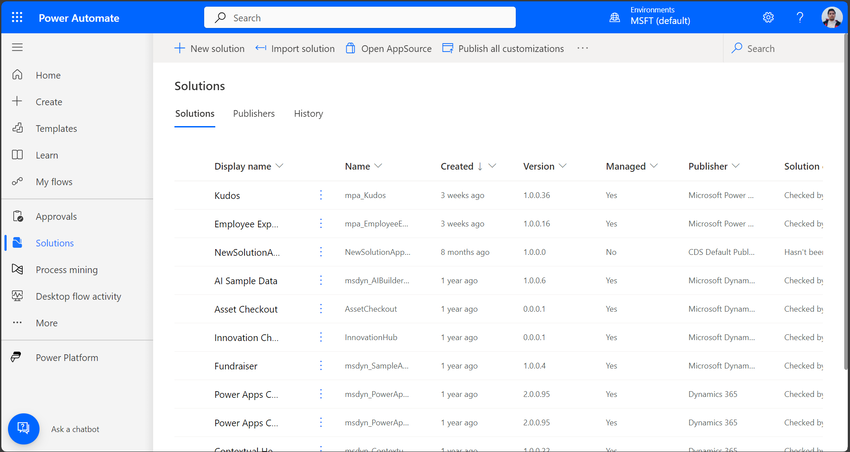Image resolution: width=850 pixels, height=452 pixels.
Task: Expand the Version column dropdown
Action: pos(563,166)
